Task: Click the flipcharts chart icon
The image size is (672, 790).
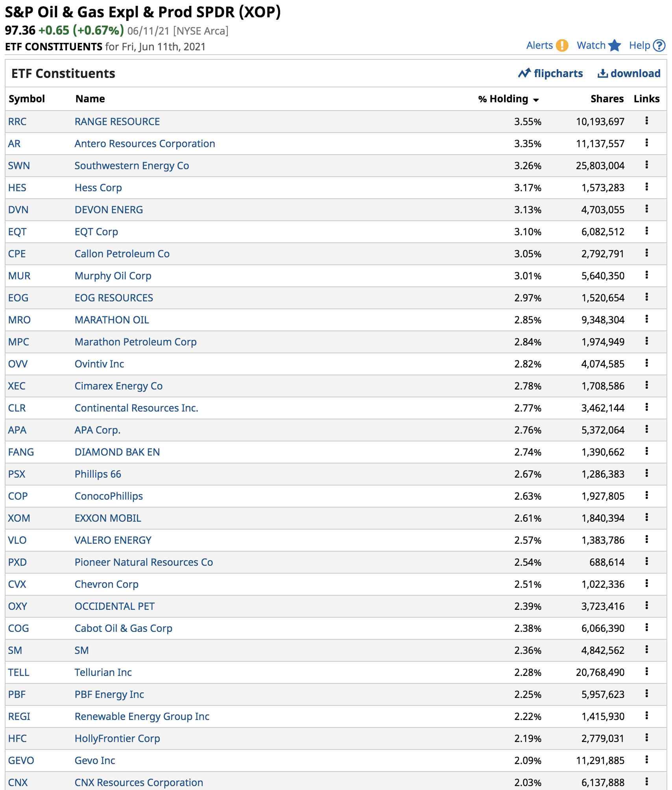Action: 524,73
